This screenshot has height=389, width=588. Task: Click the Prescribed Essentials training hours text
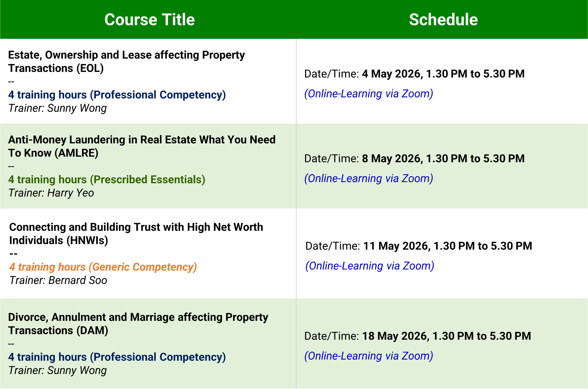tap(107, 179)
